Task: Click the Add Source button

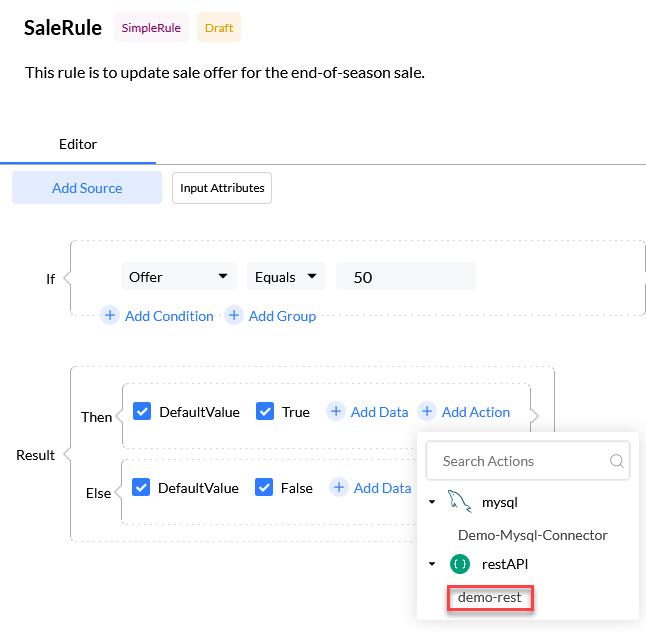Action: point(87,188)
